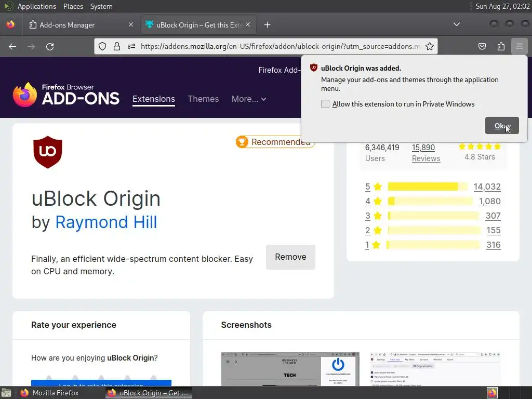Open the Applications menu
Image resolution: width=532 pixels, height=399 pixels.
point(37,6)
